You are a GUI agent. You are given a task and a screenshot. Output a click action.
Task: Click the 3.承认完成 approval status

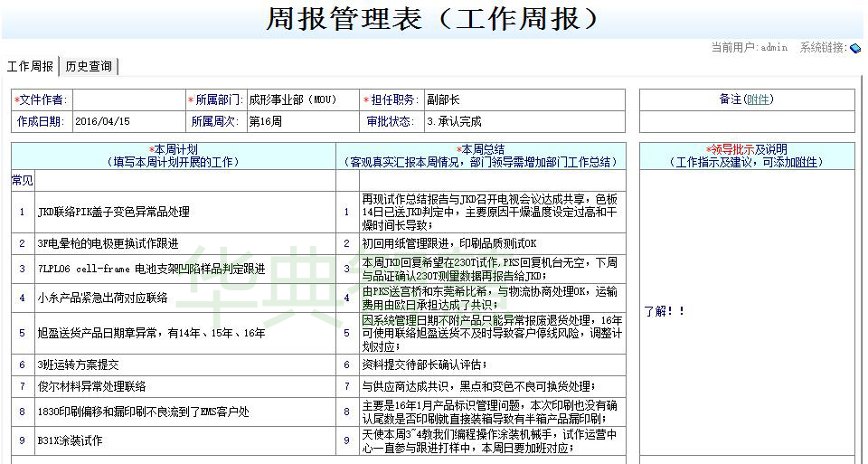pyautogui.click(x=454, y=121)
